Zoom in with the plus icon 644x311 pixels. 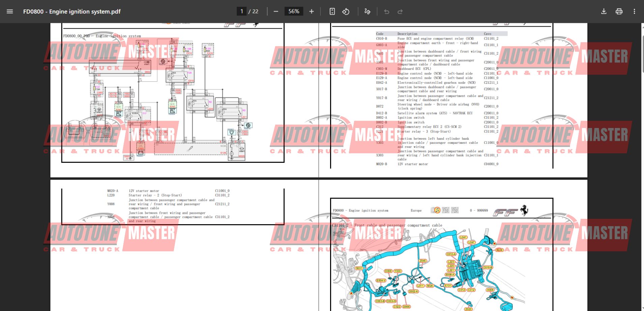coord(312,11)
